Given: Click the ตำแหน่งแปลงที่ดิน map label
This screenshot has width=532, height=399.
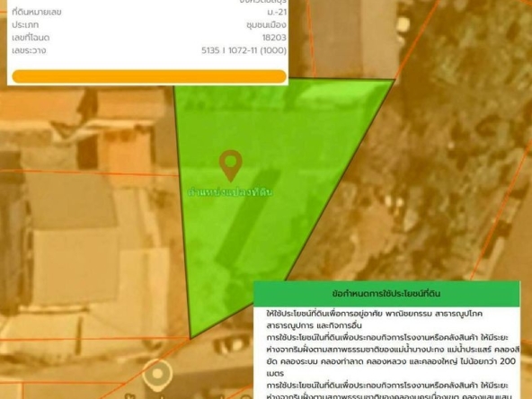Looking at the screenshot, I should [x=230, y=192].
